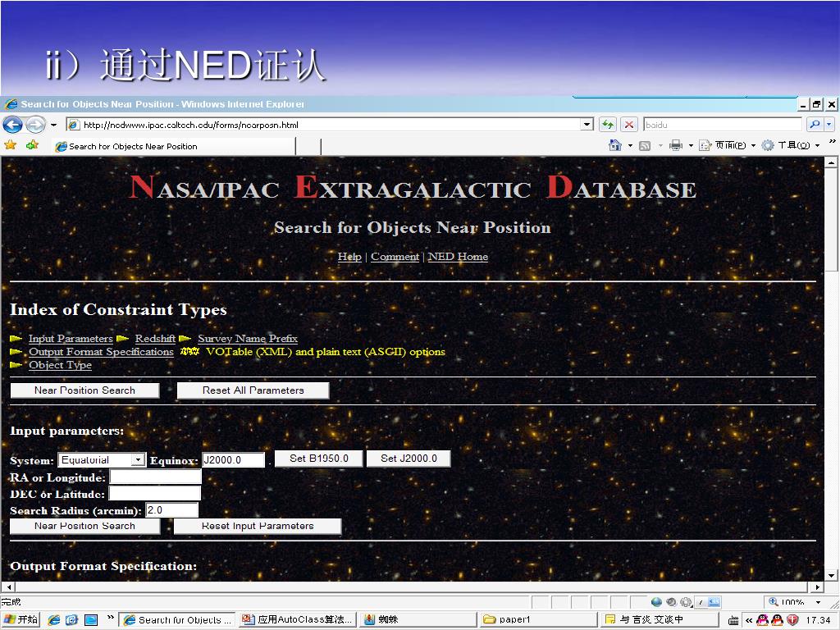
Task: Click the IE Forward arrow button
Action: pos(35,125)
